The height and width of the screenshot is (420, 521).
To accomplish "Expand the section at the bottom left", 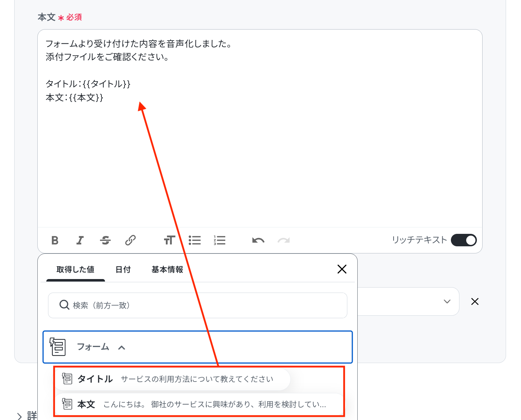I will (20, 416).
